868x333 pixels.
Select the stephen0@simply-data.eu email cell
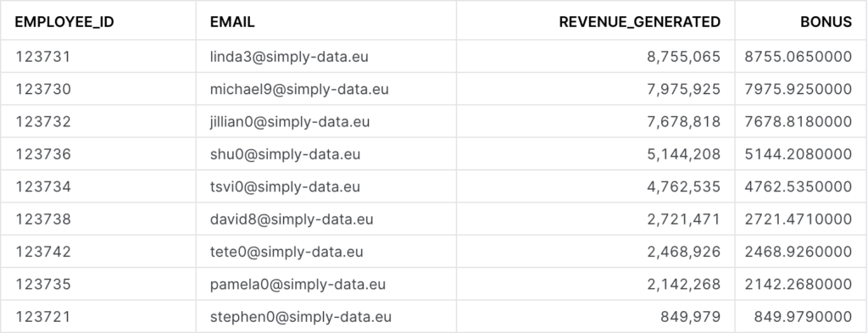pyautogui.click(x=326, y=317)
